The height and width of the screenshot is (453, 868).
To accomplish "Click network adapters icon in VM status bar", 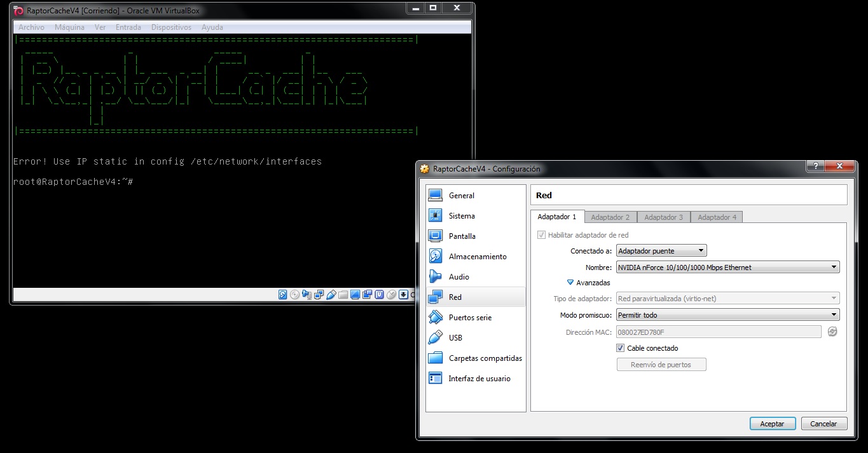I will click(x=319, y=295).
